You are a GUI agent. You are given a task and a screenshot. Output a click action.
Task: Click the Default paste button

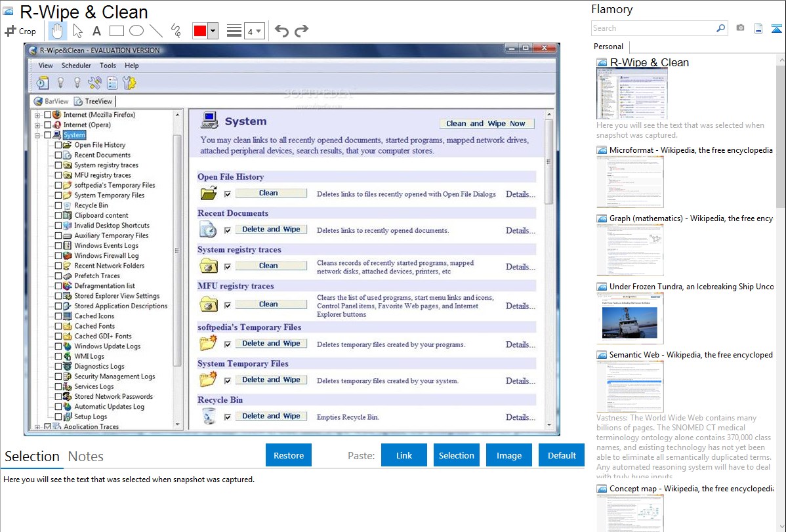[562, 455]
